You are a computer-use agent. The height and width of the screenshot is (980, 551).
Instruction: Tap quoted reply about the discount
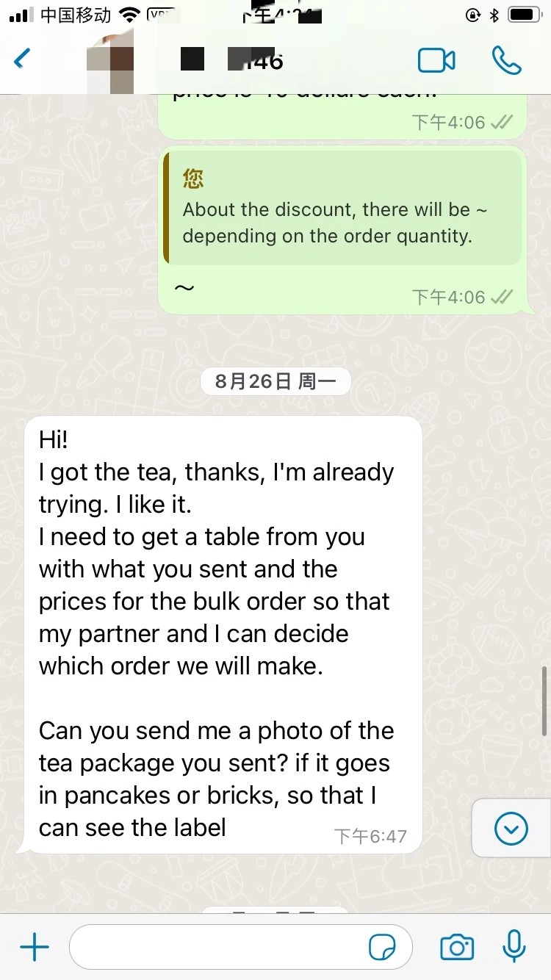click(x=342, y=208)
